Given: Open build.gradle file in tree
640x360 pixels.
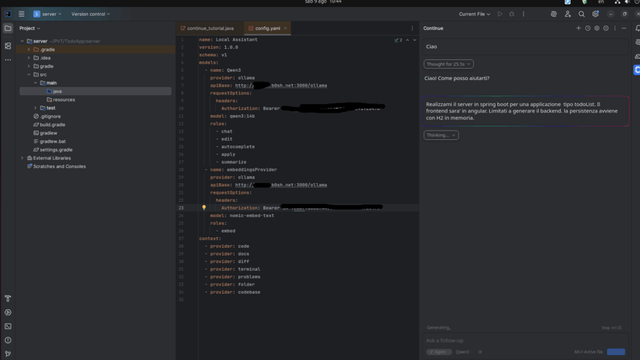Looking at the screenshot, I should (x=52, y=124).
